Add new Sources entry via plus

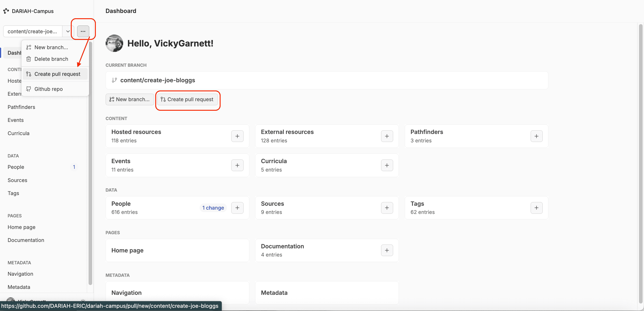coord(387,208)
